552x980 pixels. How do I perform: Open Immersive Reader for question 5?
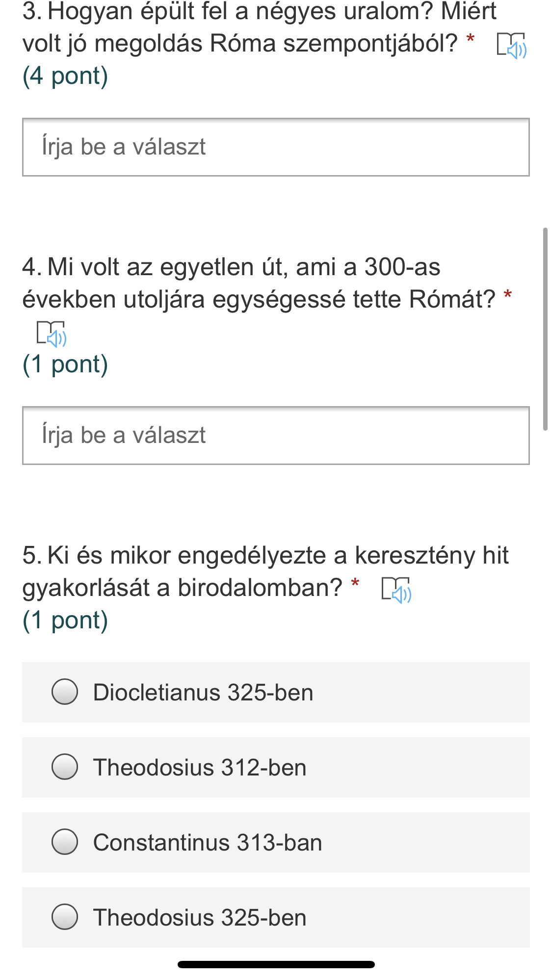click(x=396, y=590)
